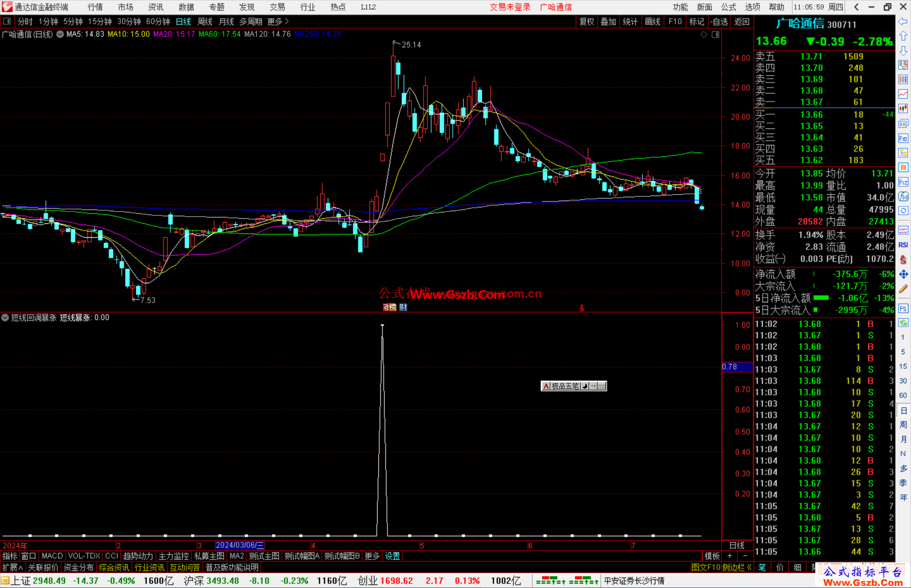911x588 pixels.
Task: Open the 复权 adjustment dropdown
Action: tap(587, 21)
